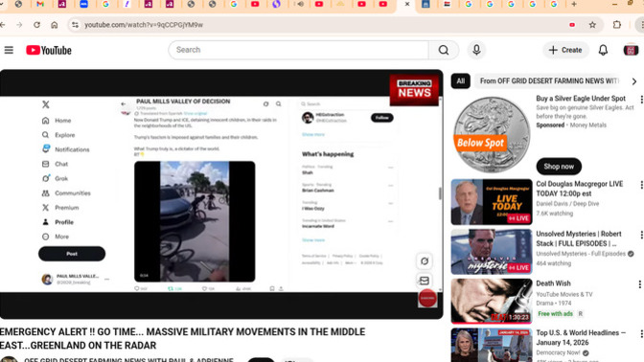
Task: Navigate forward in the browser
Action: [19, 25]
